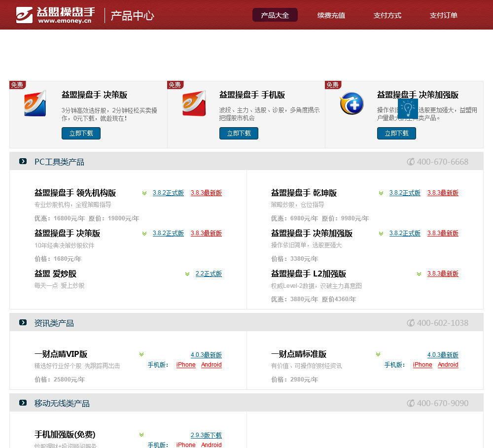Open iPhone link for 手机加强版
This screenshot has width=493, height=448.
(186, 445)
